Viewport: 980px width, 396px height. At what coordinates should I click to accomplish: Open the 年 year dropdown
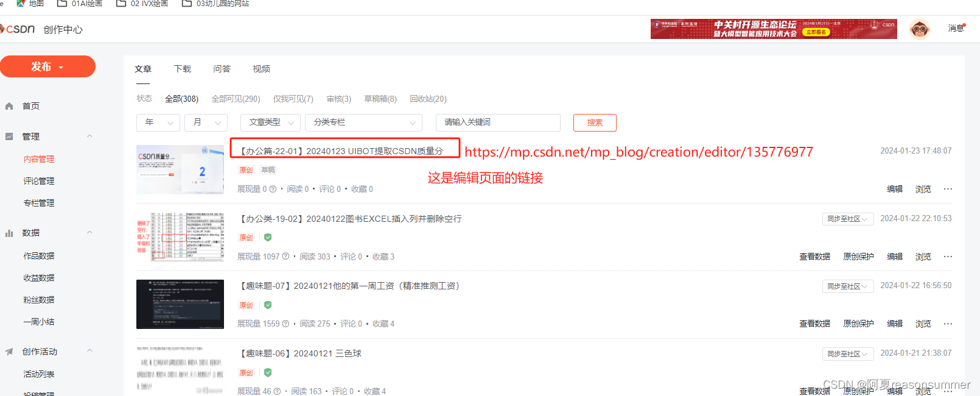(x=158, y=122)
